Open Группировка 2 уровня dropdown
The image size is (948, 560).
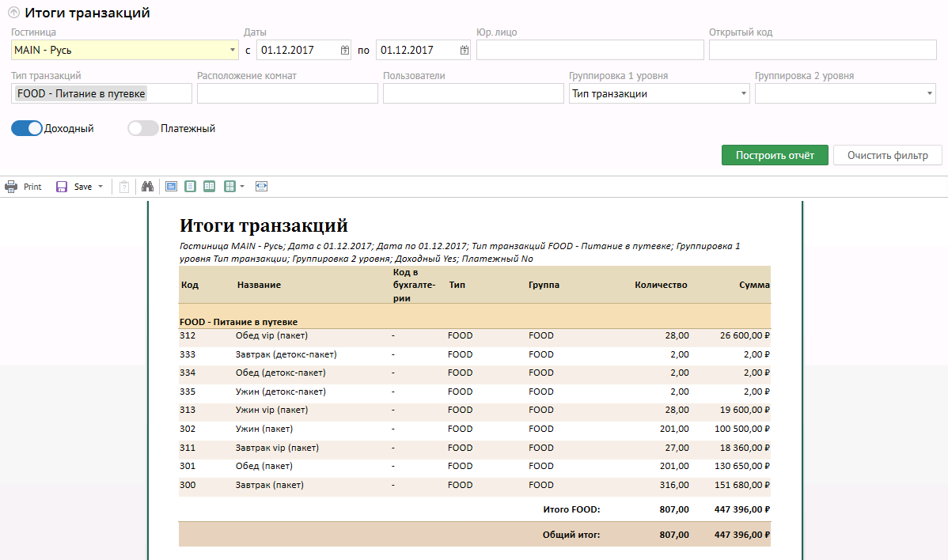pyautogui.click(x=929, y=94)
